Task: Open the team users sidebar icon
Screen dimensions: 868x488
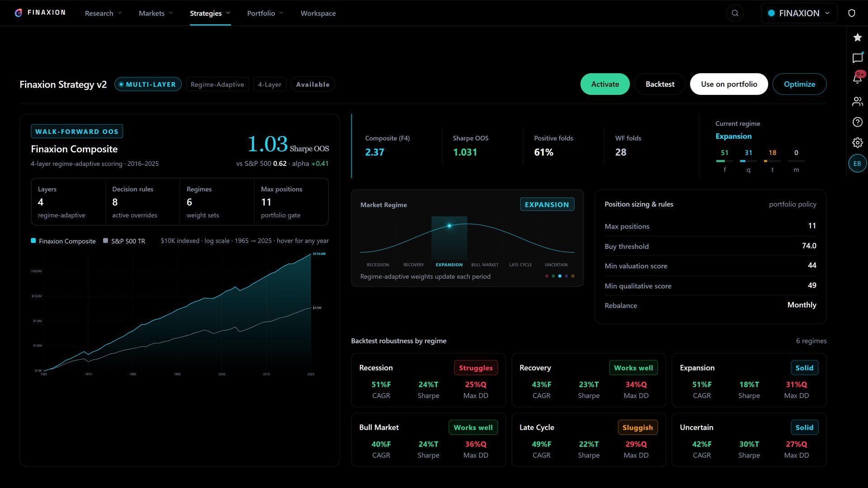Action: 857,101
